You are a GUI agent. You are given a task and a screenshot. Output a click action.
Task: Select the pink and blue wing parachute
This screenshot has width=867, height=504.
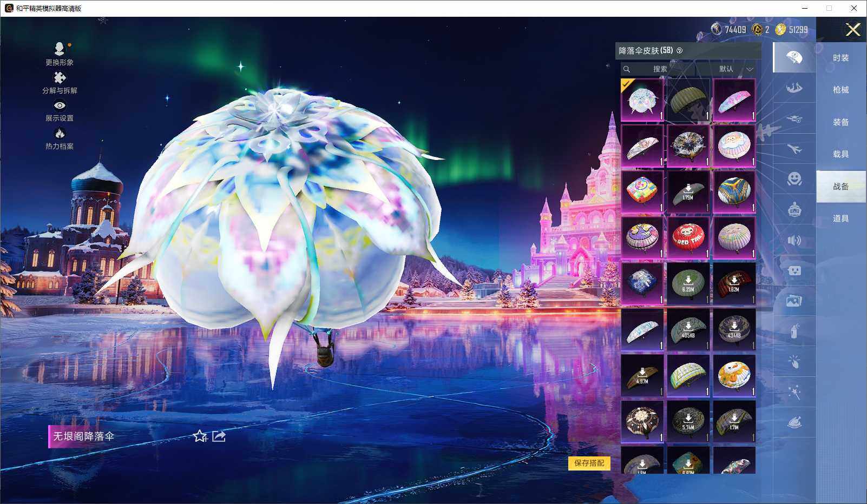734,100
